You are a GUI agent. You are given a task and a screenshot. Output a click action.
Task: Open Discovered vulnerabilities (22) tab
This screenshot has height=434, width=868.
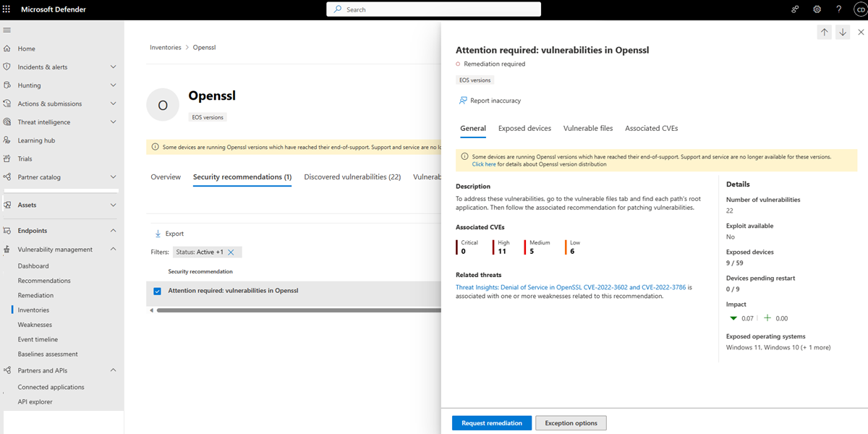[352, 176]
